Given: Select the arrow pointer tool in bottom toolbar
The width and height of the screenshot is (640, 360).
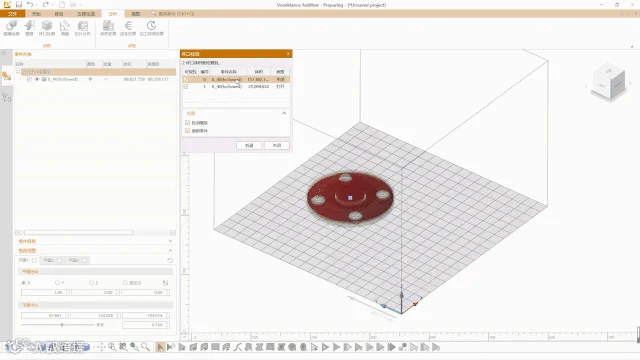Looking at the screenshot, I should (160, 347).
